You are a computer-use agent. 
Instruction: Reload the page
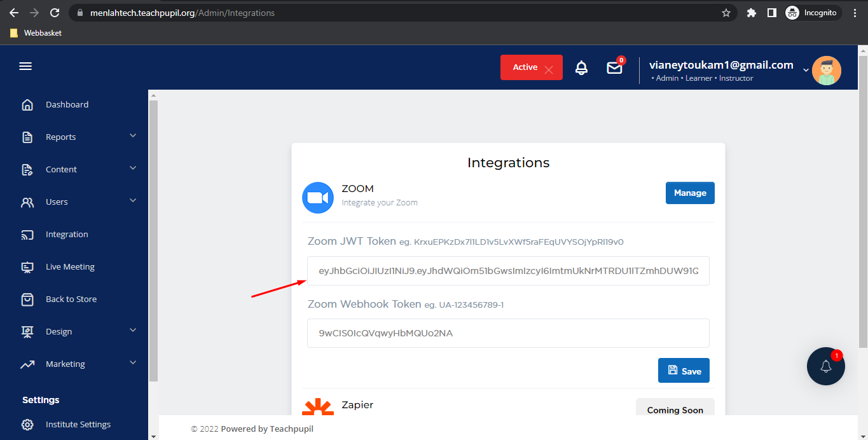tap(55, 13)
